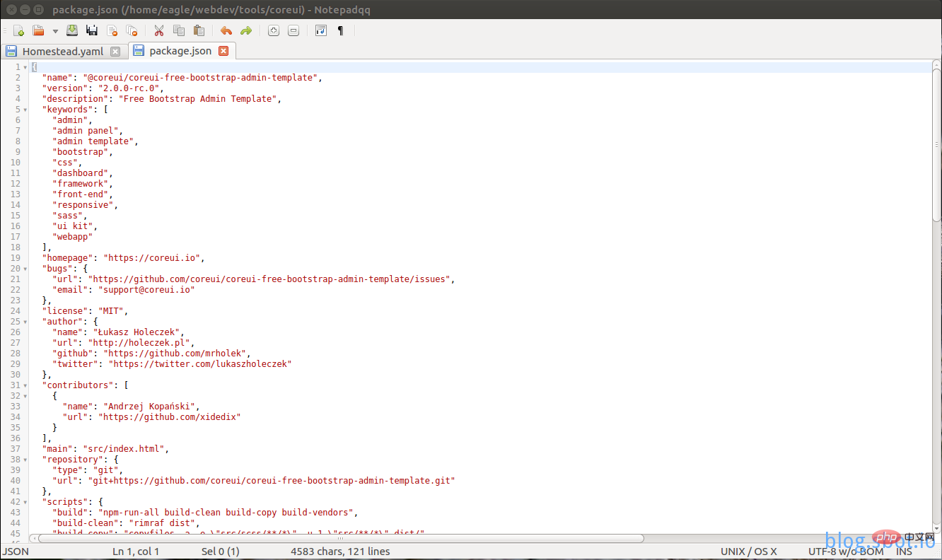Select the package.json tab
The height and width of the screenshot is (560, 942).
(x=180, y=51)
